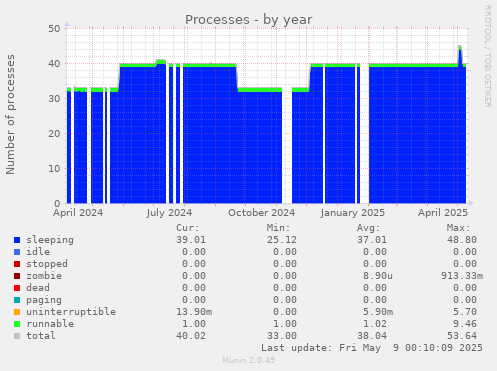
Task: Click the y-axis tick label 20
Action: point(54,134)
